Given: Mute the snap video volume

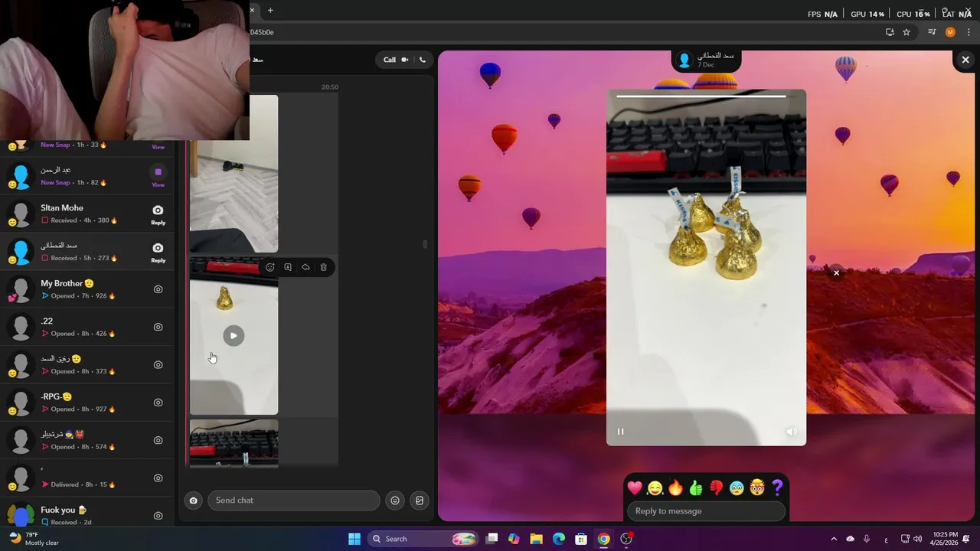Looking at the screenshot, I should [x=792, y=432].
